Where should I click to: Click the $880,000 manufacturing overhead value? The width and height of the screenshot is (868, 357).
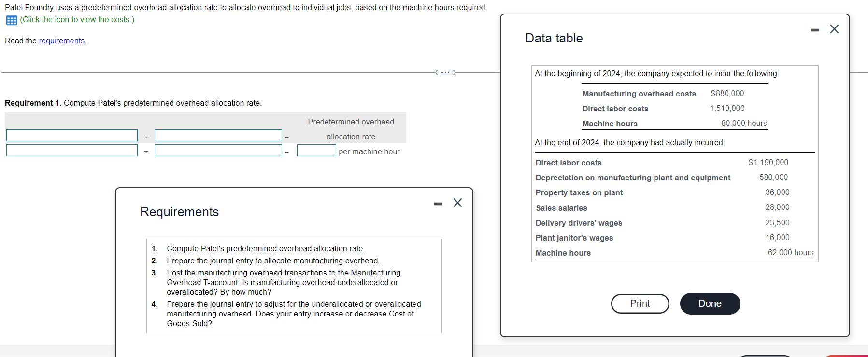(727, 94)
